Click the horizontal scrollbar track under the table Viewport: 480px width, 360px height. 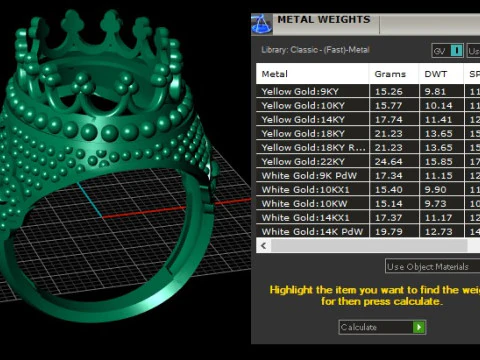pyautogui.click(x=369, y=246)
